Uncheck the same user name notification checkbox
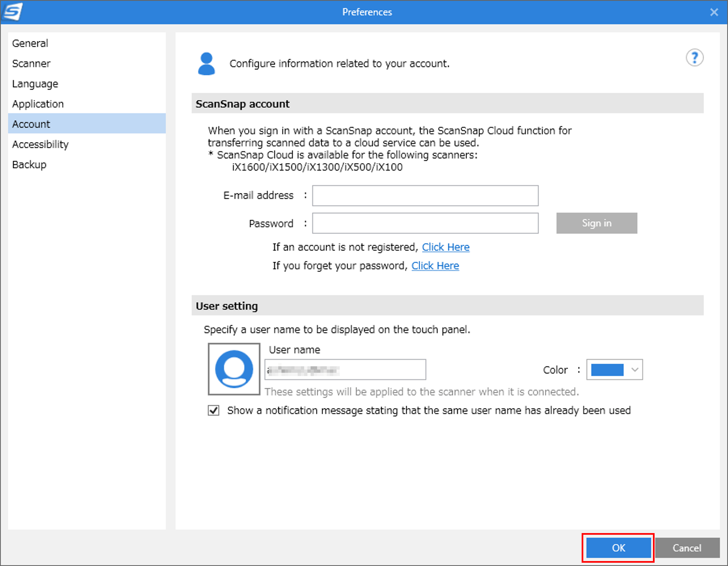Image resolution: width=728 pixels, height=566 pixels. pyautogui.click(x=213, y=410)
